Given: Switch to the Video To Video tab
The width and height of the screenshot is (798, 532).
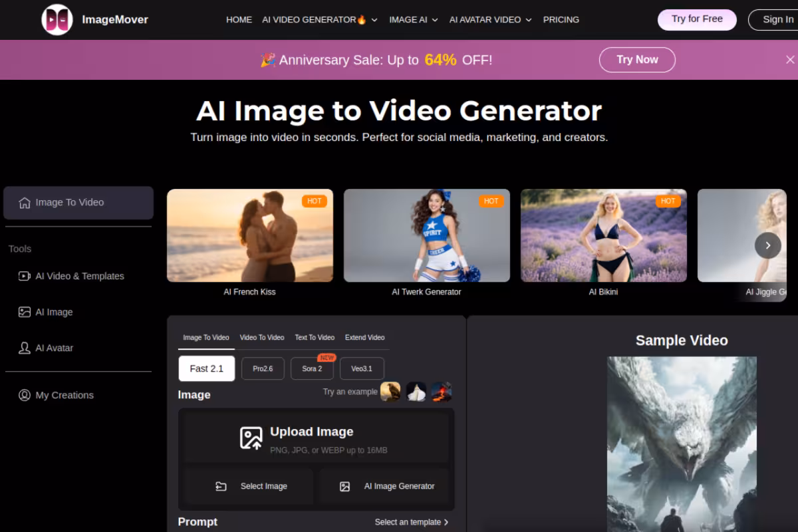Looking at the screenshot, I should [x=262, y=338].
